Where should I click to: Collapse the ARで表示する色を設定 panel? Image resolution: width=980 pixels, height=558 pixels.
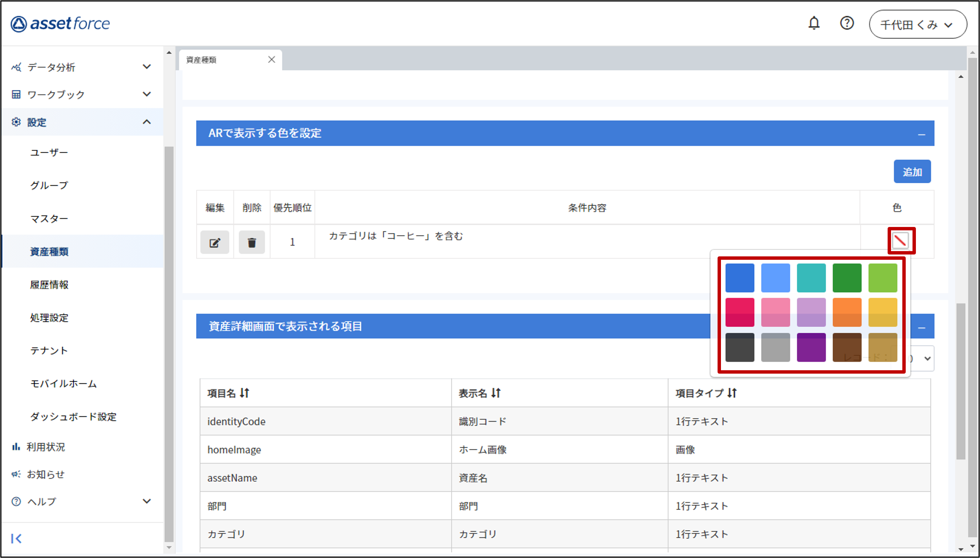(921, 134)
